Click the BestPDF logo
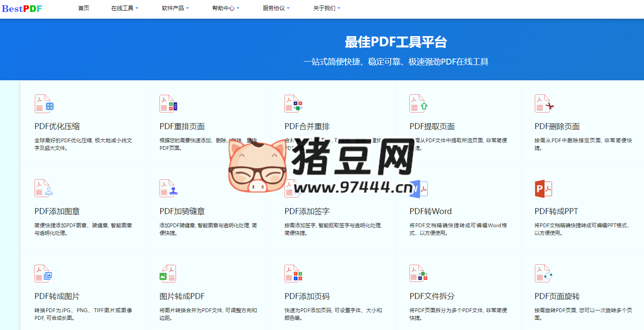The width and height of the screenshot is (644, 330). (x=22, y=8)
